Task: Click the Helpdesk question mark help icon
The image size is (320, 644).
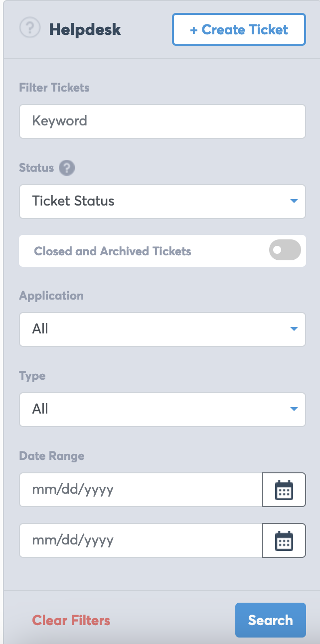Action: point(29,28)
